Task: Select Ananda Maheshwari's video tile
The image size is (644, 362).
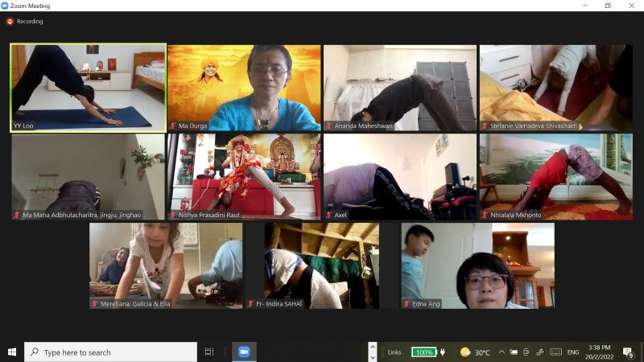Action: pos(399,86)
